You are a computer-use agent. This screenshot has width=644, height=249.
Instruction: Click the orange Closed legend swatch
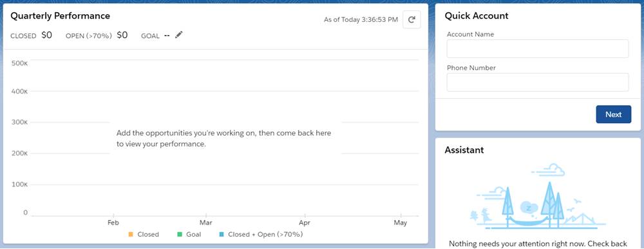[131, 235]
